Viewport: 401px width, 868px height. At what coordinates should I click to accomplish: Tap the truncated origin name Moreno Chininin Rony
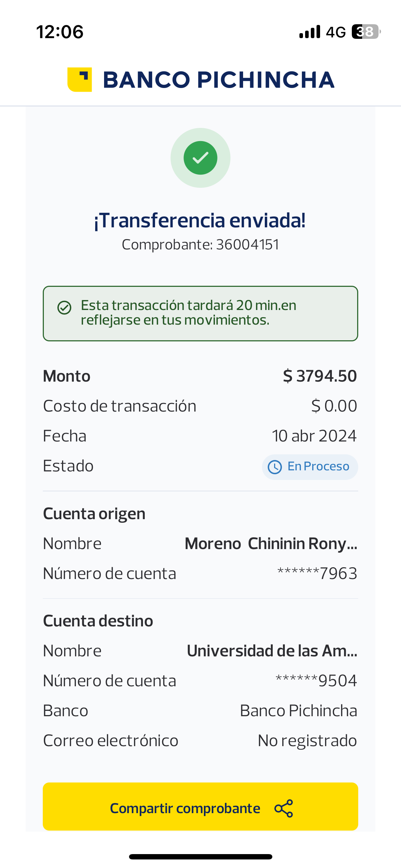coord(271,544)
